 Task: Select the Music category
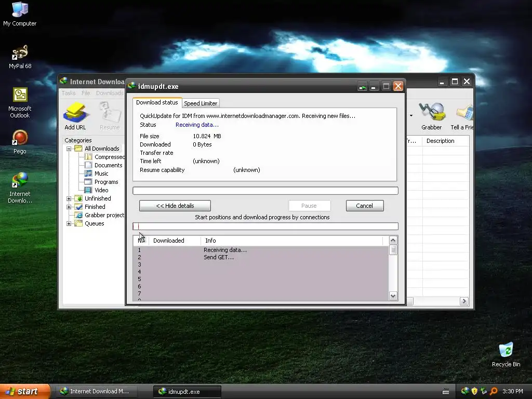(x=97, y=174)
